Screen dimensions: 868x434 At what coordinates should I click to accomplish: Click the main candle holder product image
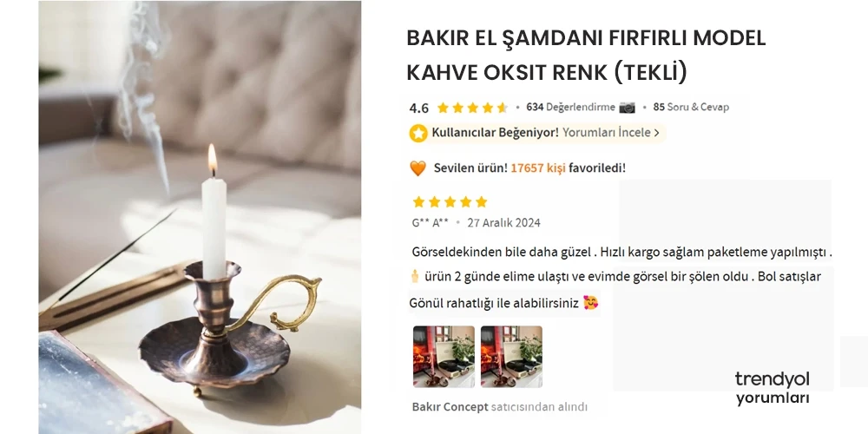tap(200, 217)
